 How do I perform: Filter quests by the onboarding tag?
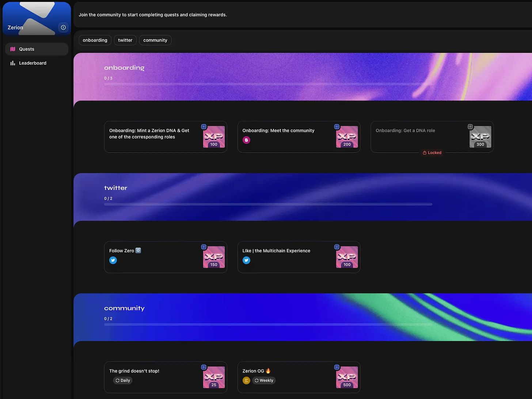[95, 40]
